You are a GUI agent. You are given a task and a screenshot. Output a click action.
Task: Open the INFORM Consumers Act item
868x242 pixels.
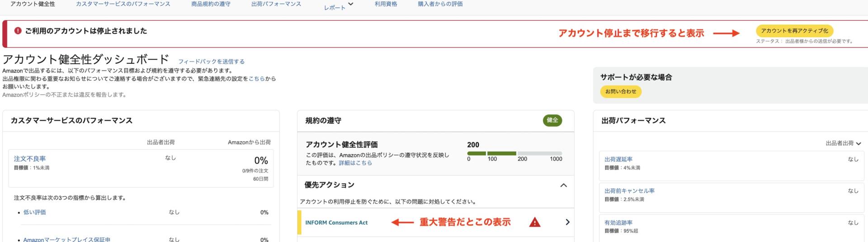click(336, 223)
